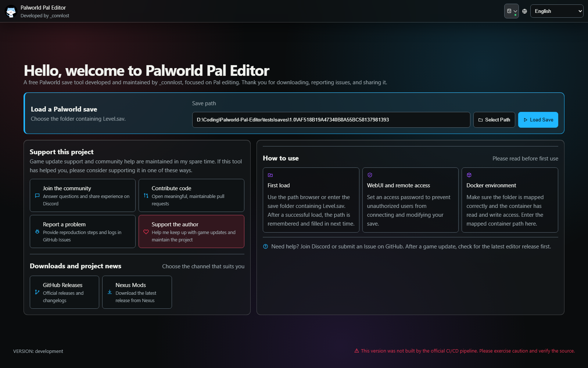The height and width of the screenshot is (368, 588).
Task: Click the shield icon in WebUI card
Action: [370, 175]
